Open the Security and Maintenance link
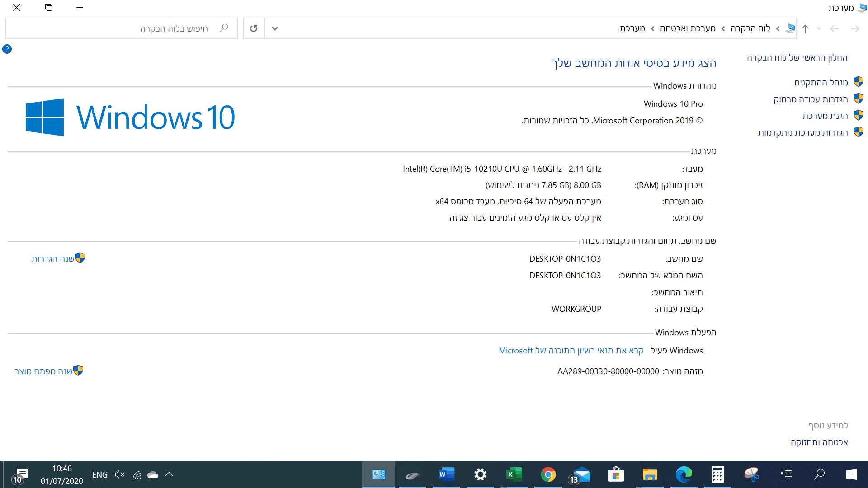The width and height of the screenshot is (868, 488). pos(819,442)
